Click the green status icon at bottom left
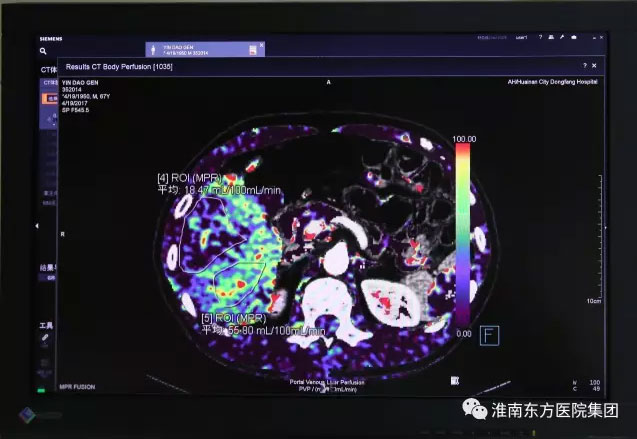 pos(43,387)
